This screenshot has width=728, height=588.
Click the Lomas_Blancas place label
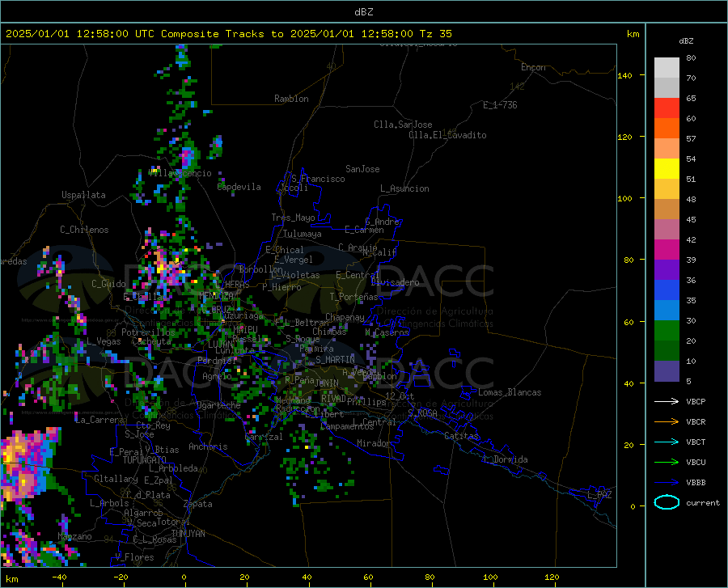510,392
